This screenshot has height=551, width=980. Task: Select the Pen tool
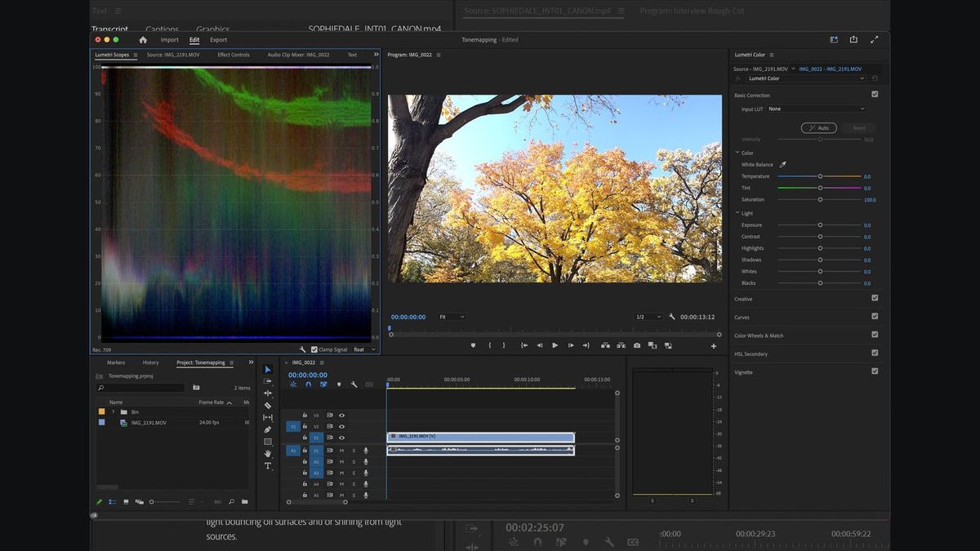coord(268,429)
